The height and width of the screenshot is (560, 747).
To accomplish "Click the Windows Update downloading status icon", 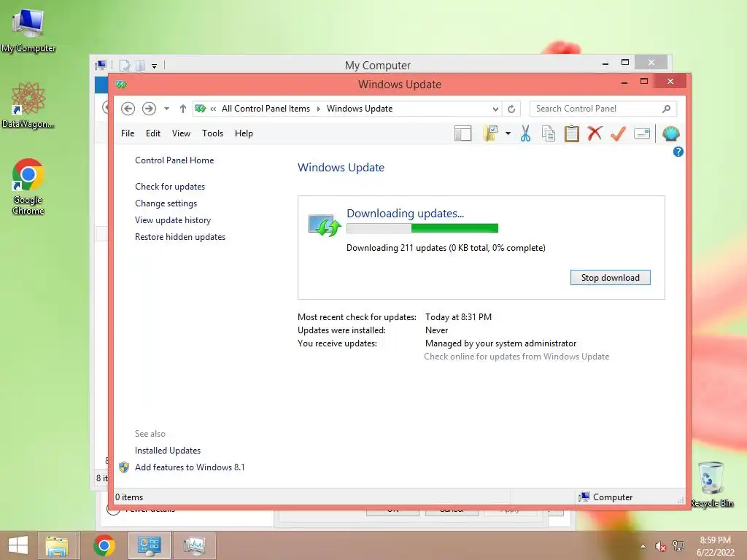I will click(x=325, y=225).
